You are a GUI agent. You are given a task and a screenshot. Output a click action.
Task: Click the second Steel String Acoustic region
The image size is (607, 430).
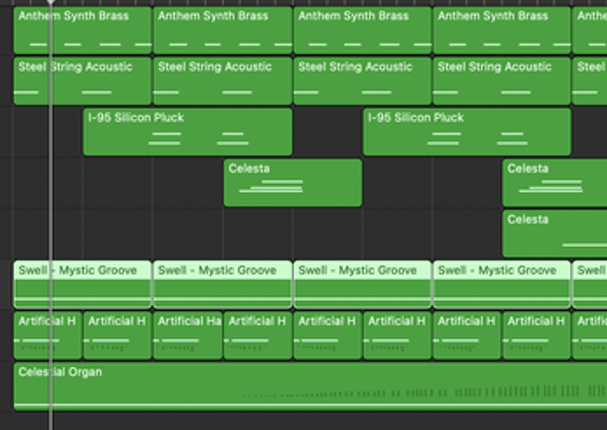click(222, 80)
